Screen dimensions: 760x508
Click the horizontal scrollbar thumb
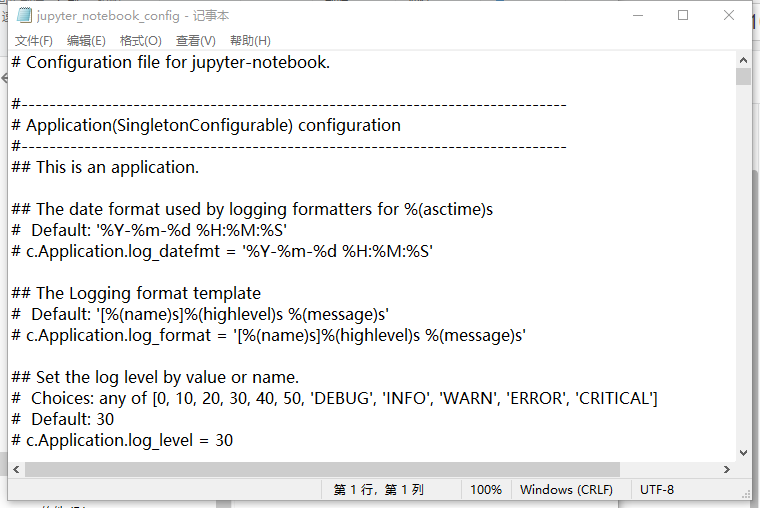point(322,469)
